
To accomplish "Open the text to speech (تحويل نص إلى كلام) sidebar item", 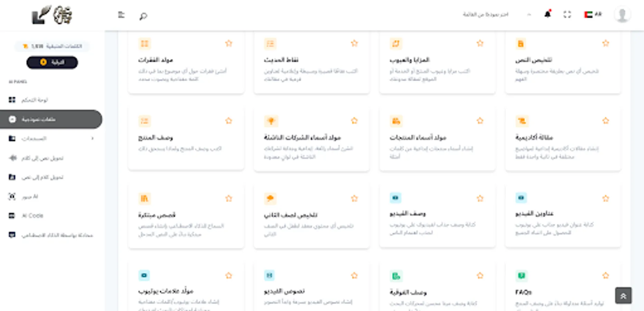I will pos(42,158).
